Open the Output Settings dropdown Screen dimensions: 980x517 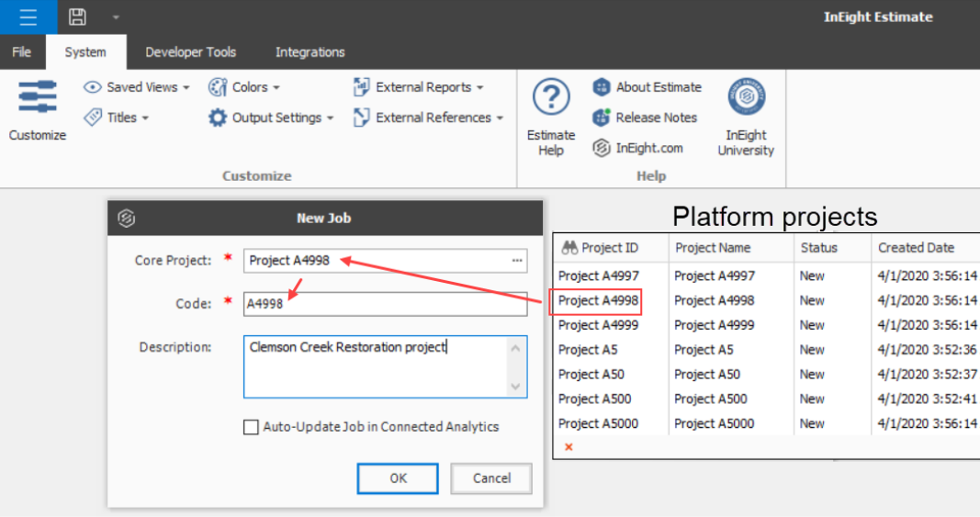tap(271, 118)
